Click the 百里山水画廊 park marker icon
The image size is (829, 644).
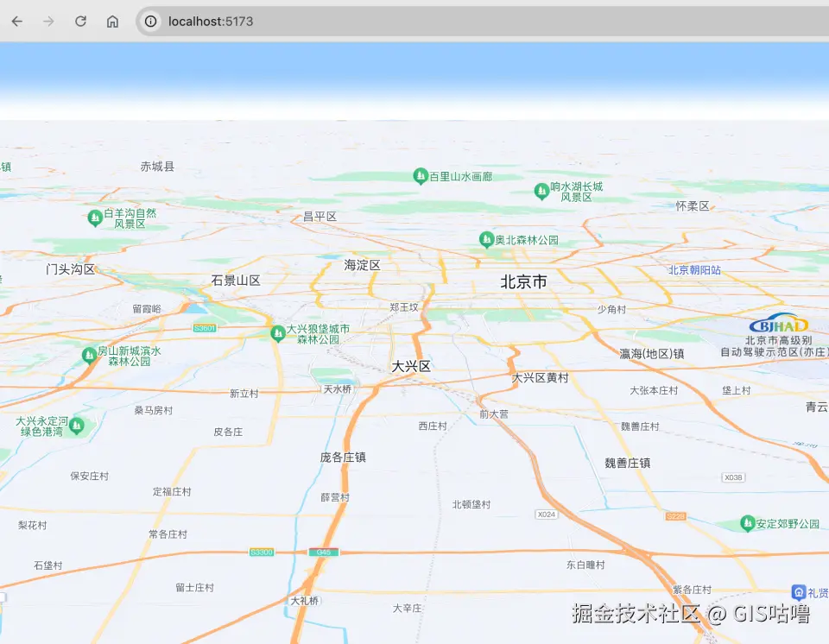pyautogui.click(x=421, y=176)
